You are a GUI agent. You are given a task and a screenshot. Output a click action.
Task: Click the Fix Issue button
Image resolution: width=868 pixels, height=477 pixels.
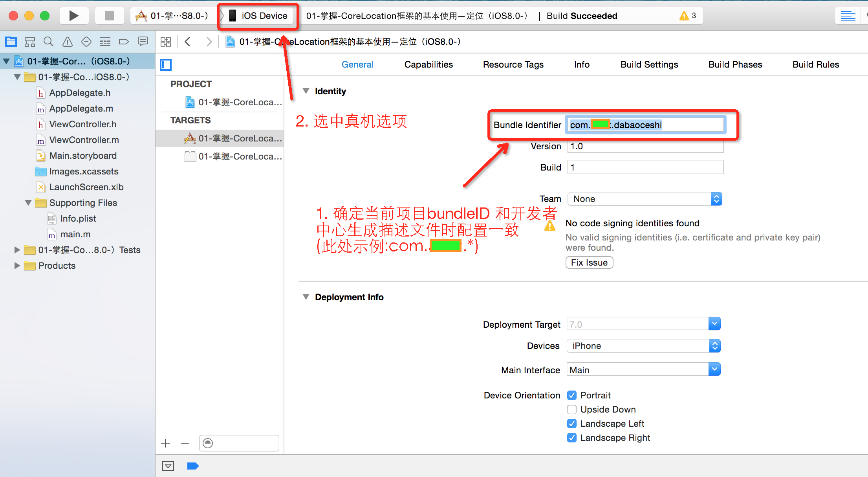[589, 262]
